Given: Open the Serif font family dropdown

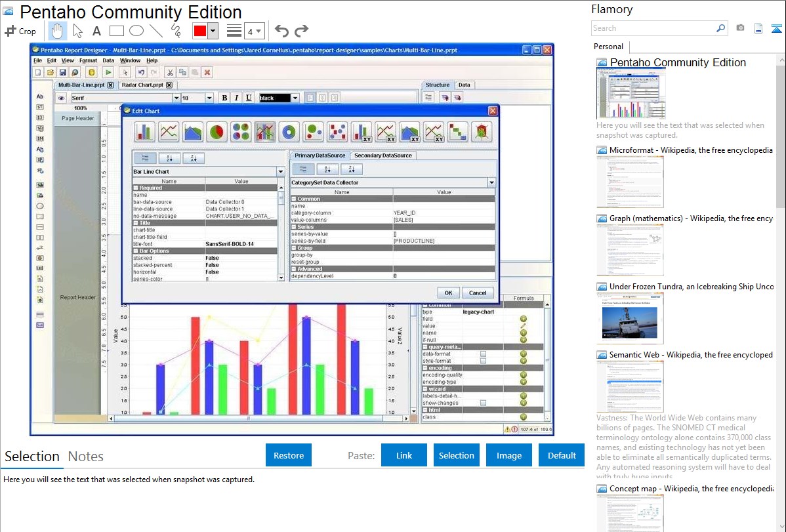Looking at the screenshot, I should click(176, 98).
